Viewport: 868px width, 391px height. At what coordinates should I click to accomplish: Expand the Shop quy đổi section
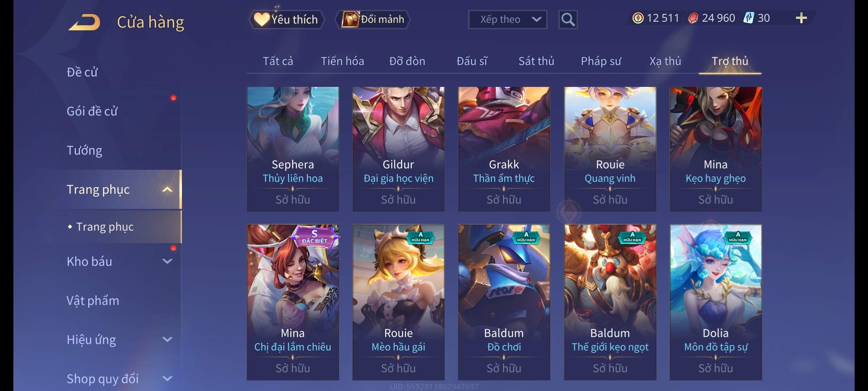click(167, 378)
